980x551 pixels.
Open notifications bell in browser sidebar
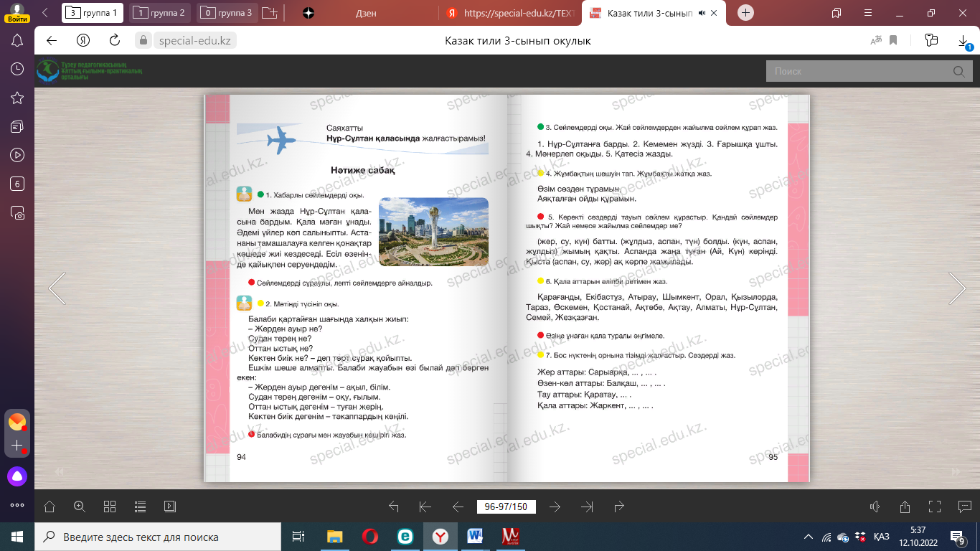point(18,40)
